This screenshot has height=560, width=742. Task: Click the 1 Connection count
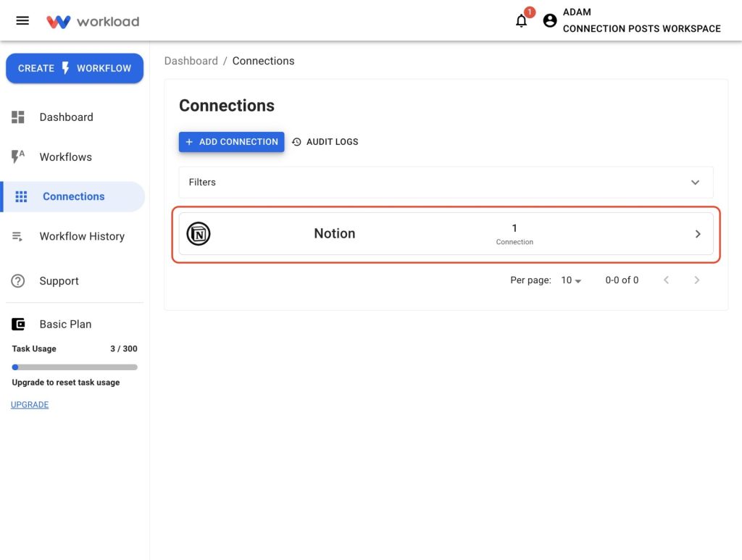coord(514,234)
